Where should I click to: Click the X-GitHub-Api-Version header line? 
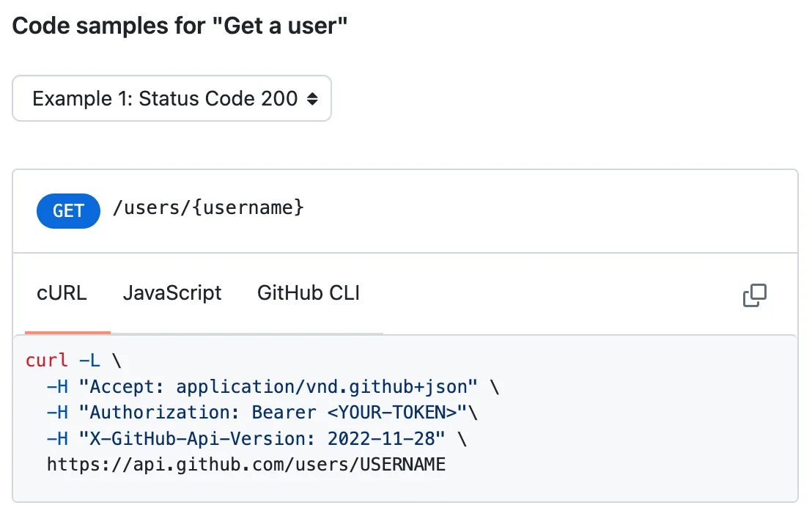[256, 438]
